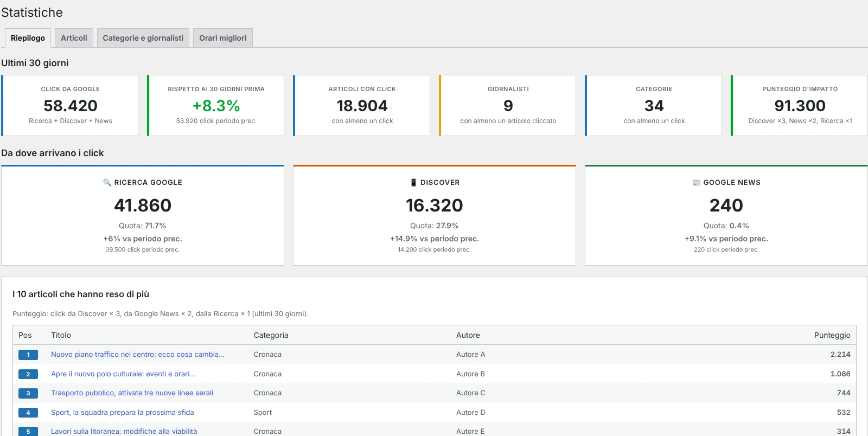Viewport: 868px width, 436px height.
Task: Click the position badge number 5
Action: pos(28,432)
